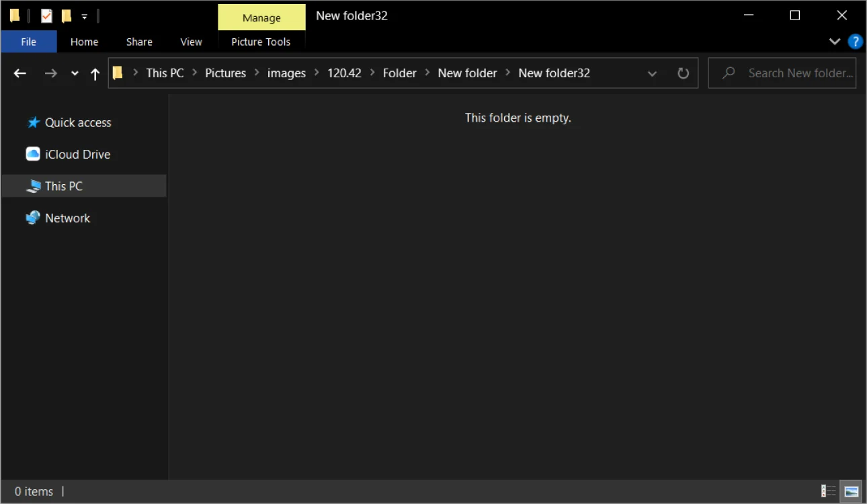Click Folder in the address breadcrumb
867x504 pixels.
(400, 73)
